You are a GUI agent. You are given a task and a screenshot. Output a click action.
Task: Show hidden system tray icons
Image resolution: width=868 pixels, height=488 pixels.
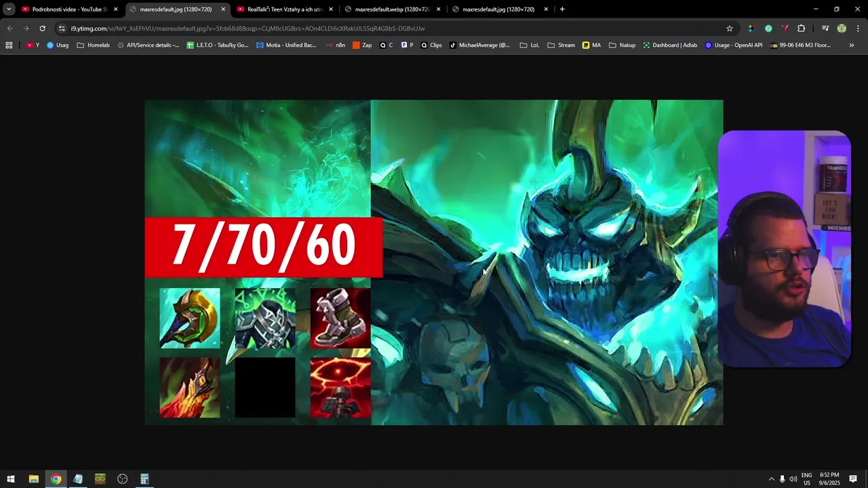[771, 479]
